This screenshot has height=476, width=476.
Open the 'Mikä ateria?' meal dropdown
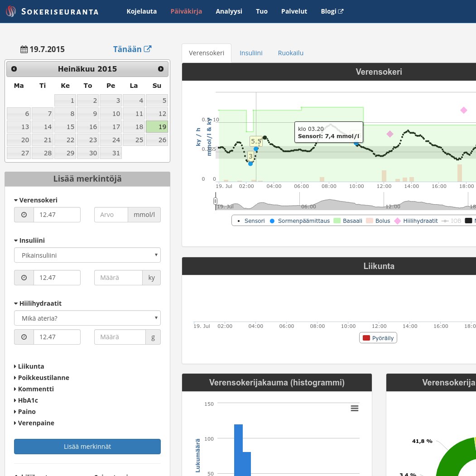coord(87,318)
